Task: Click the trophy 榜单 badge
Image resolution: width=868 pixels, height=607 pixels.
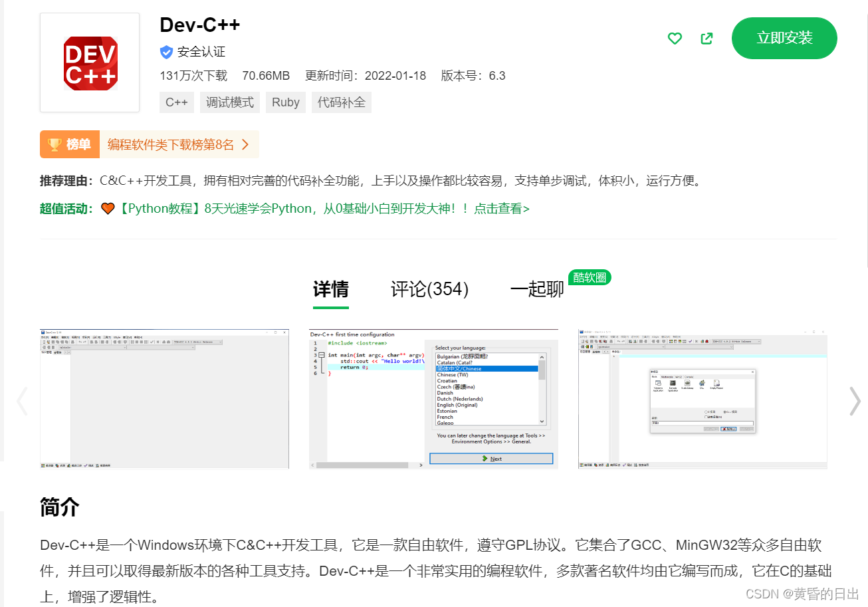Action: click(x=70, y=144)
